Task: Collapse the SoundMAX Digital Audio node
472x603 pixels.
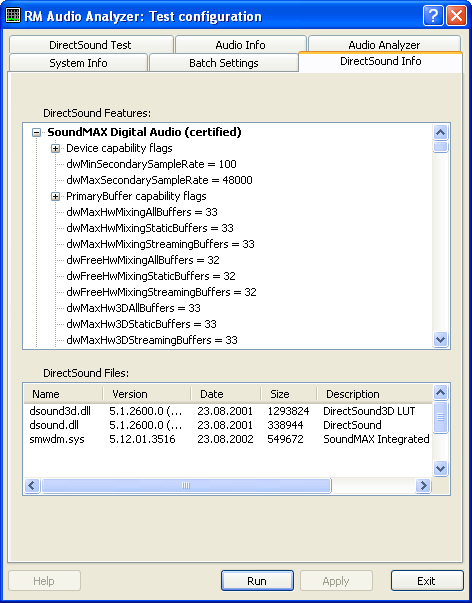Action: (x=37, y=133)
